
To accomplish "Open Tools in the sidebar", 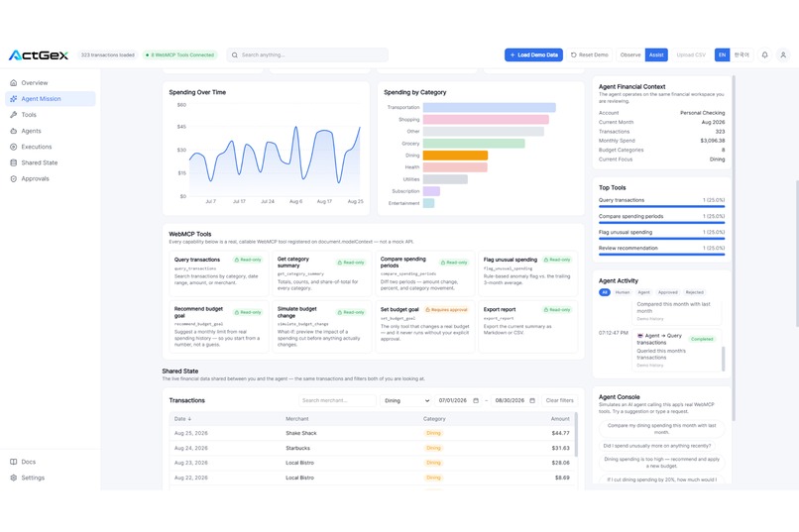I will coord(51,115).
